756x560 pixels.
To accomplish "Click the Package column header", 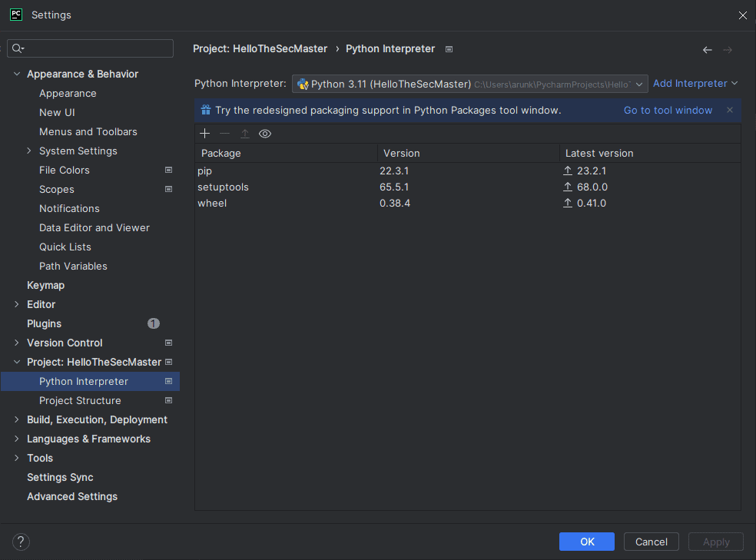I will pos(287,154).
